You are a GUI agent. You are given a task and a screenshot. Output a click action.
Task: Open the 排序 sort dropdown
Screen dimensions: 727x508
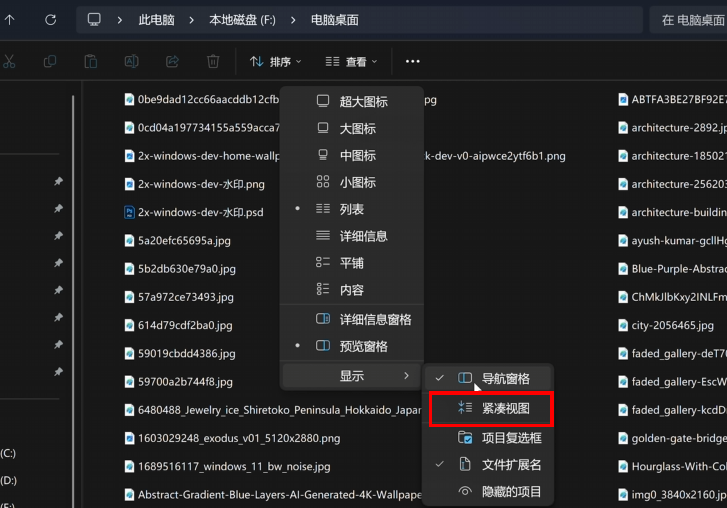coord(275,61)
